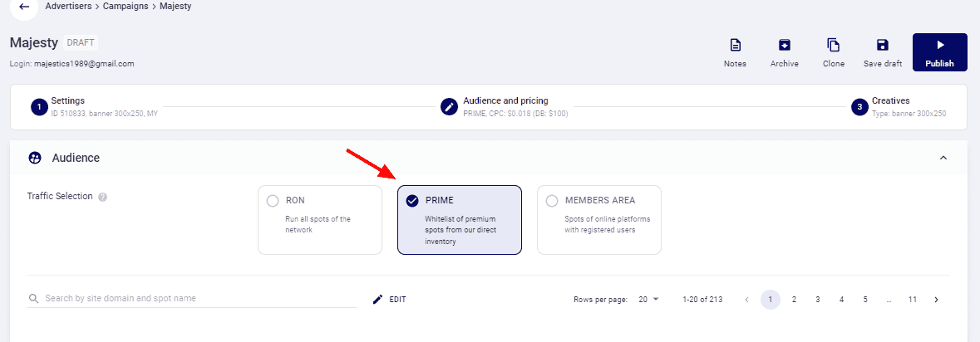
Task: Publish the campaign
Action: click(939, 52)
